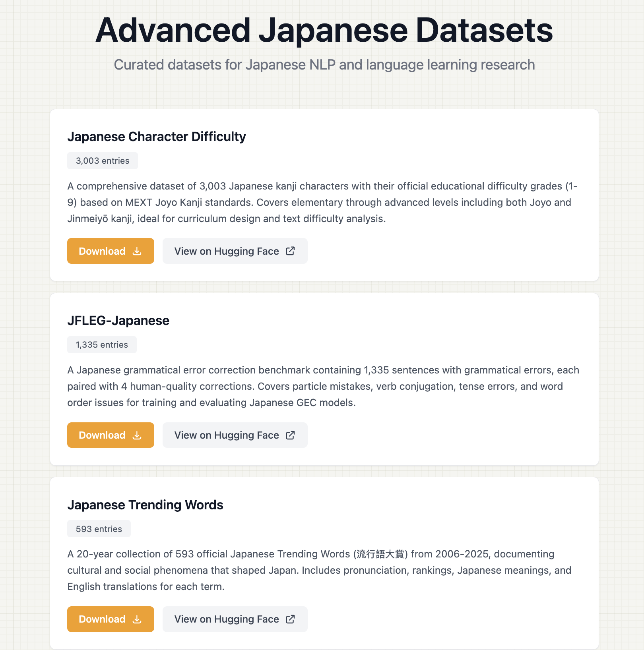
Task: View Japanese Character Difficulty on Hugging Face
Action: point(235,251)
